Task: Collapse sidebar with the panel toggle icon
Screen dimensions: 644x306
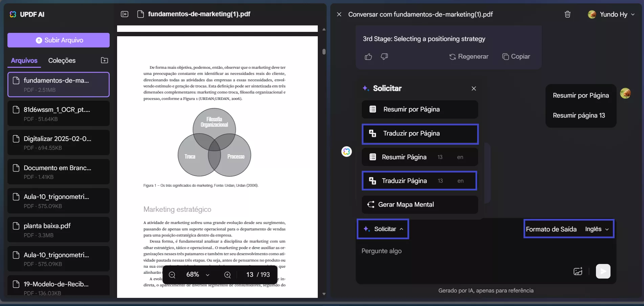Action: [x=125, y=14]
